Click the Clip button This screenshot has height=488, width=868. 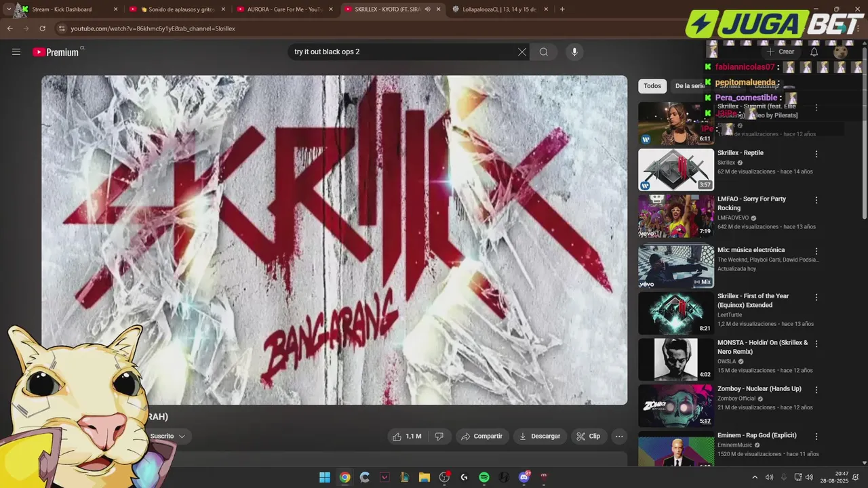(589, 436)
